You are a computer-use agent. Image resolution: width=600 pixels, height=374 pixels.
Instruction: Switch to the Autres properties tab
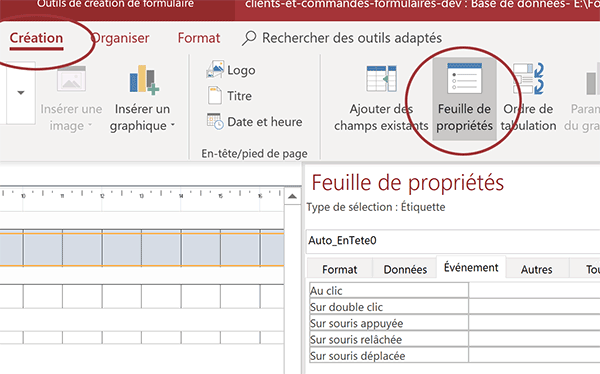[536, 269]
